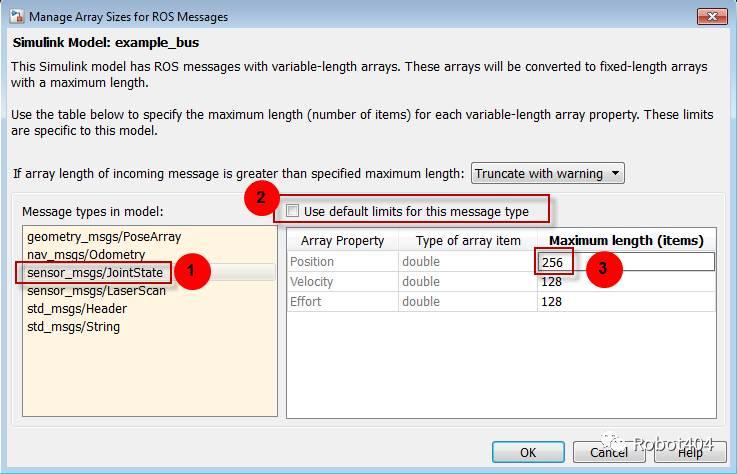Click the double type cell in Velocity row
The image size is (737, 474).
click(468, 282)
